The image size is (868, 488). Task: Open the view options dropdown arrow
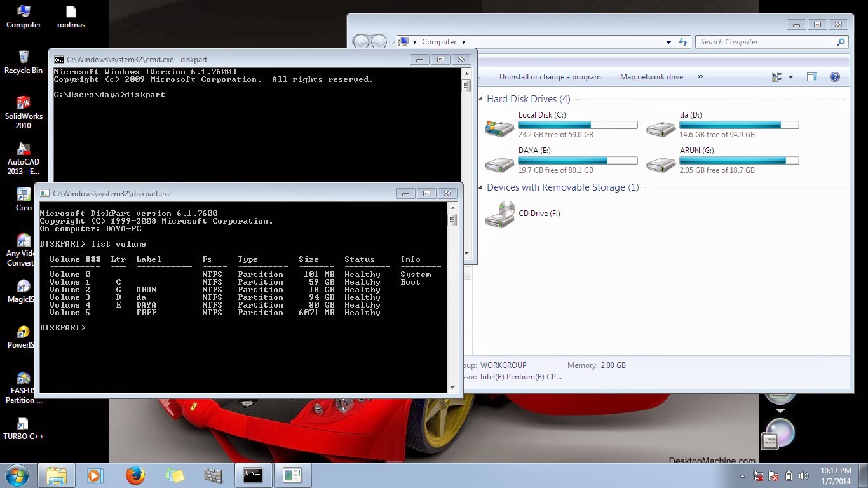pyautogui.click(x=790, y=77)
